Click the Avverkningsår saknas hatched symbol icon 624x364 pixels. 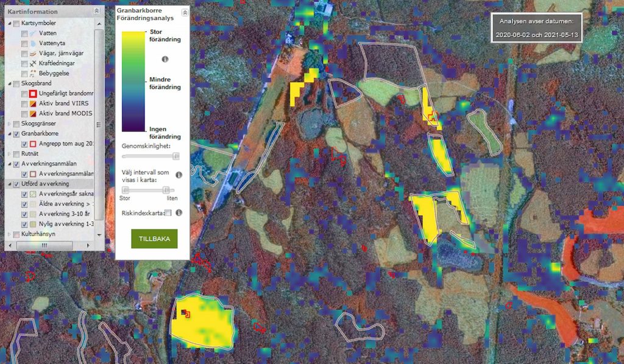coord(33,194)
